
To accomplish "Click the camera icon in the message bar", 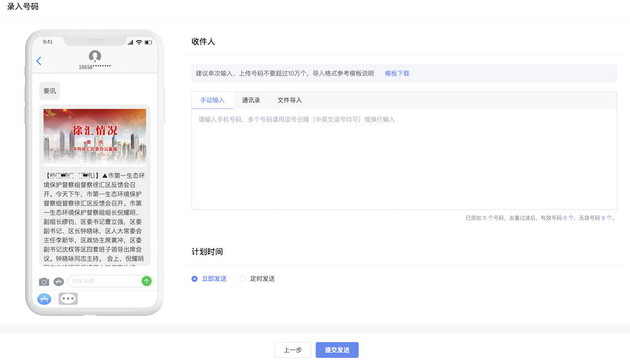I will 44,282.
